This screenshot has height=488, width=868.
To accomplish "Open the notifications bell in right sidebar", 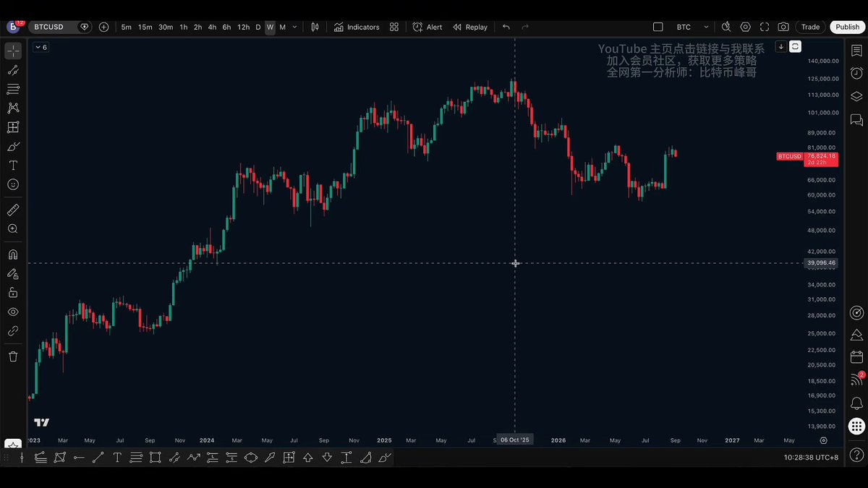I will coord(856,403).
